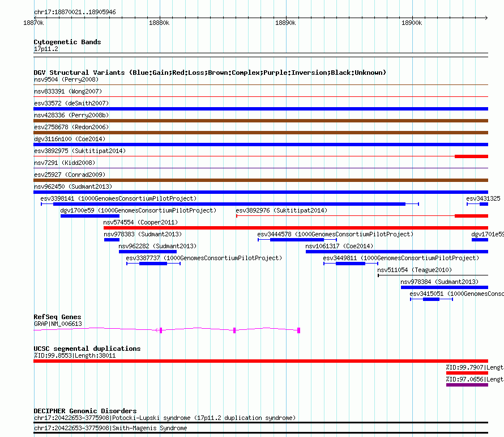
Task: Click the nsv511054 (Teague2010) label
Action: click(x=415, y=270)
